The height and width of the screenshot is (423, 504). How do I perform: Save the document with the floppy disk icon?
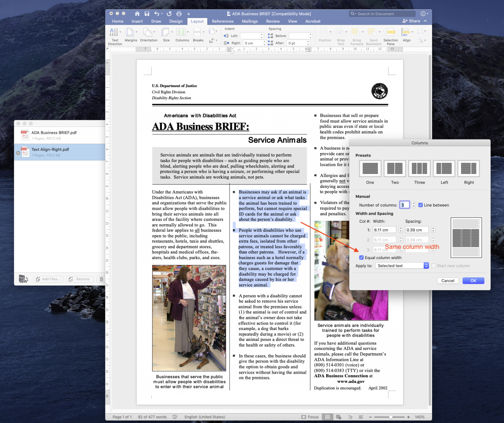[147, 14]
